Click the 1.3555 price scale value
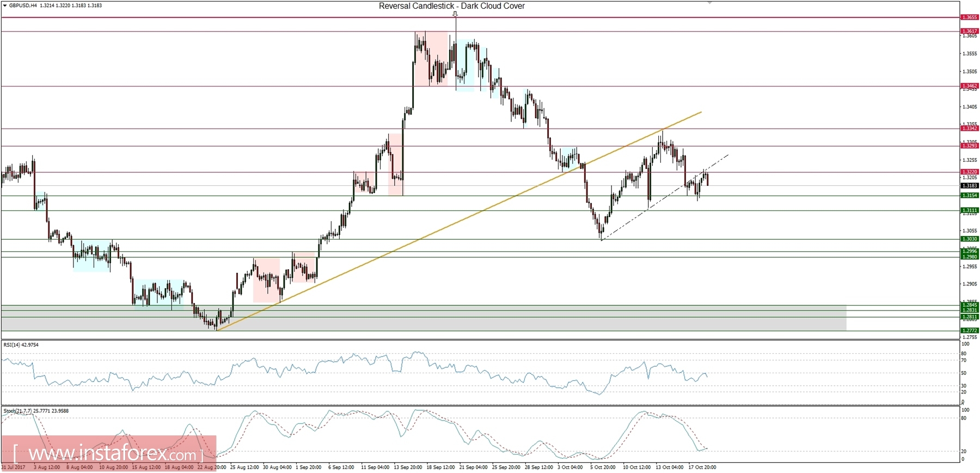This screenshot has height=473, width=980. pos(970,54)
